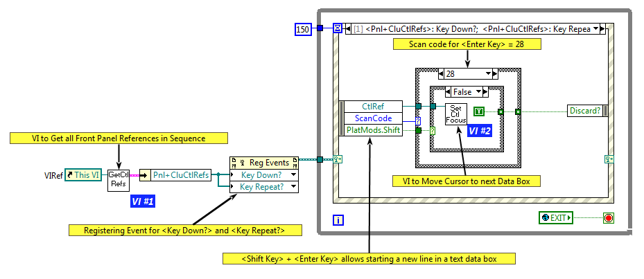644x279 pixels.
Task: Go to next event case
Action: (602, 29)
